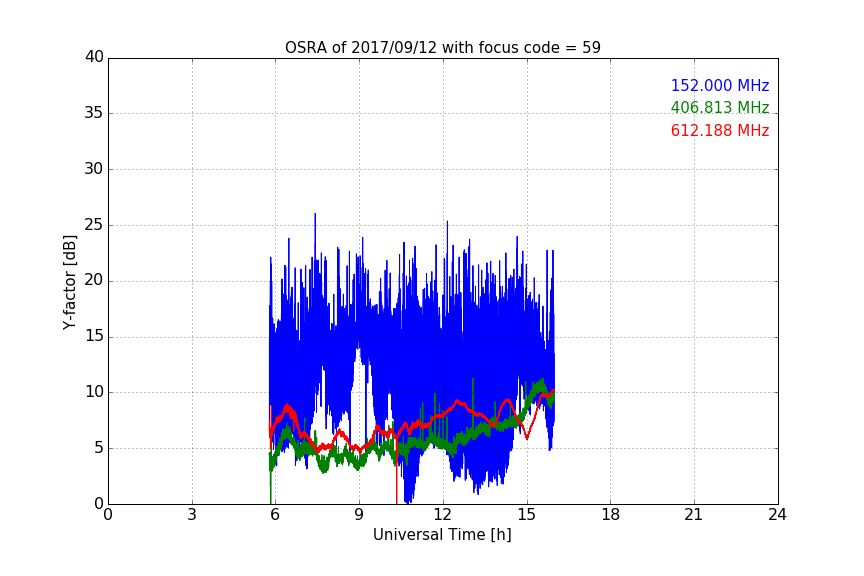864x576 pixels.
Task: Click the y-axis tick value 35
Action: pos(94,113)
